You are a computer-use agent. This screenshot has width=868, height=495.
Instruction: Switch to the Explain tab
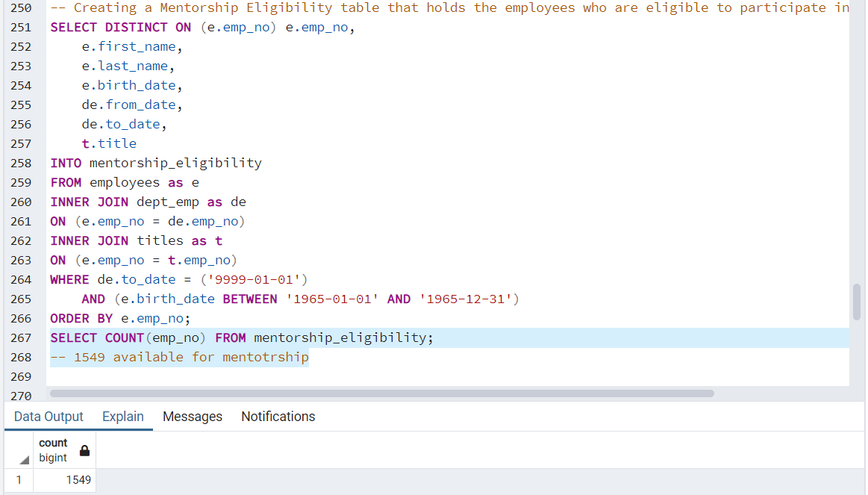pos(122,417)
